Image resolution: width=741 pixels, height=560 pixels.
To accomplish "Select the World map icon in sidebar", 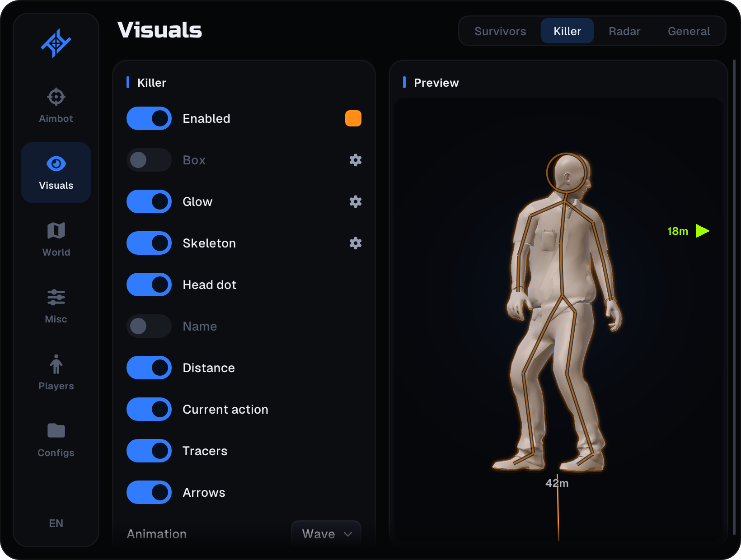I will pos(56,230).
